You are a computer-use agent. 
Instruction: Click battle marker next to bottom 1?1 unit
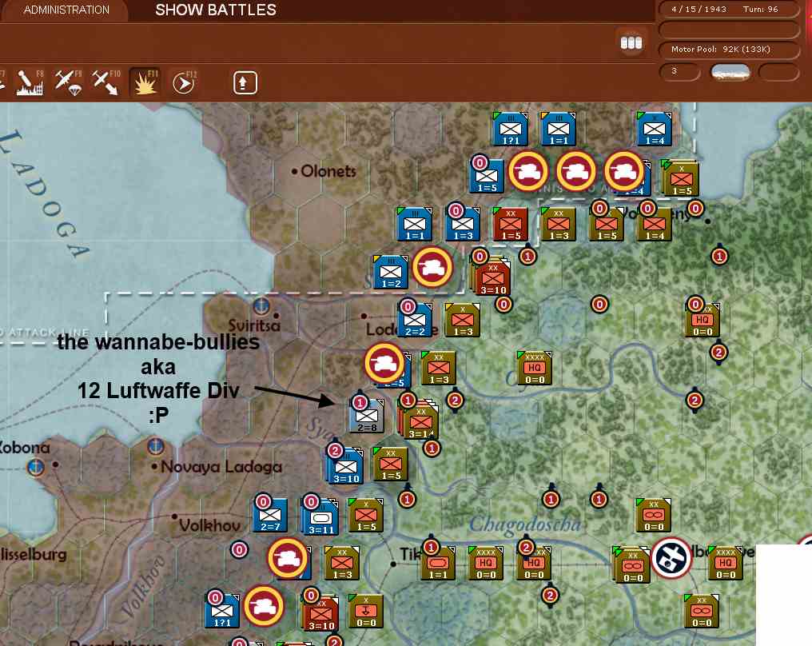click(x=264, y=606)
